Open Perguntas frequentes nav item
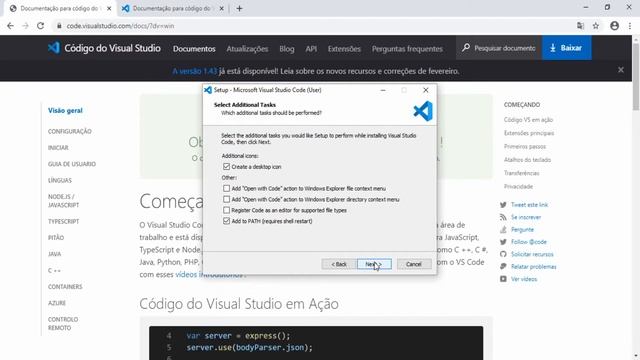The image size is (640, 360). point(407,49)
